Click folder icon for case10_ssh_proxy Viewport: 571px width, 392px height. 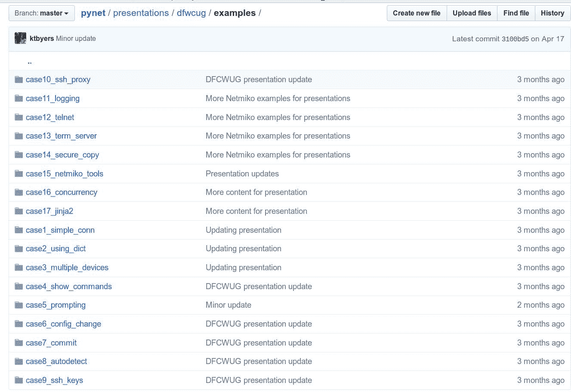coord(19,79)
